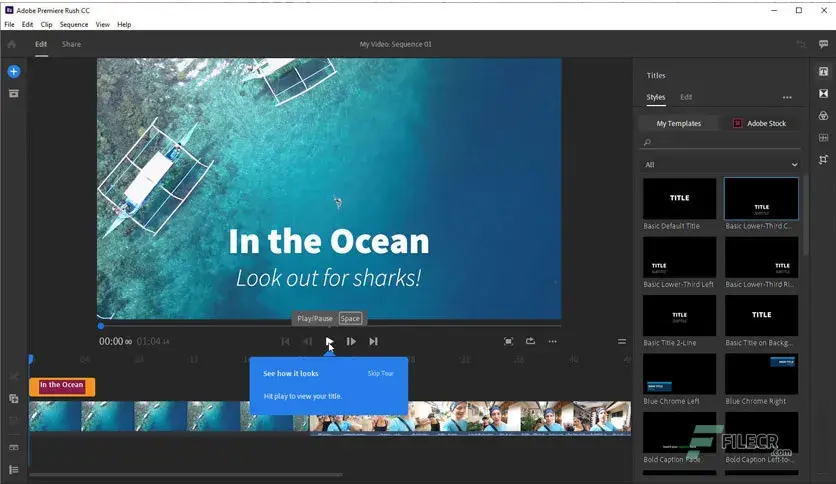This screenshot has height=484, width=836.
Task: Switch to the Share workspace tab
Action: pyautogui.click(x=71, y=44)
